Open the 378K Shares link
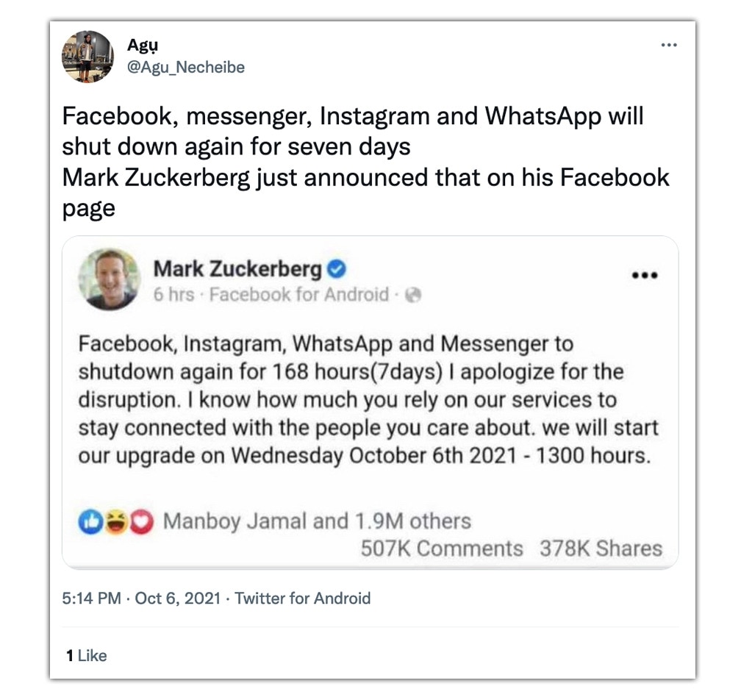The width and height of the screenshot is (741, 700). pos(601,549)
